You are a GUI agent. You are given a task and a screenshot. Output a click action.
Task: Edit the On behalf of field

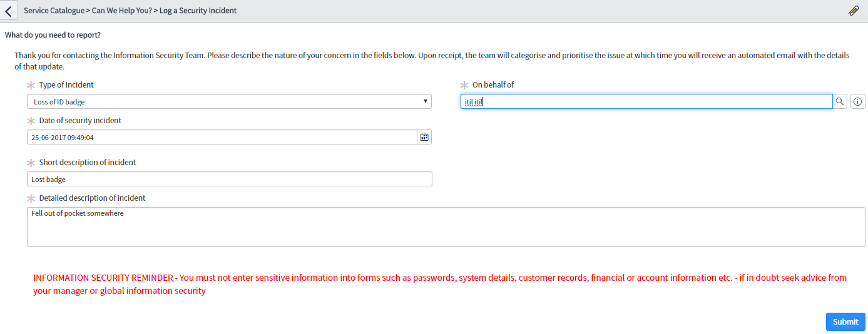coord(646,101)
